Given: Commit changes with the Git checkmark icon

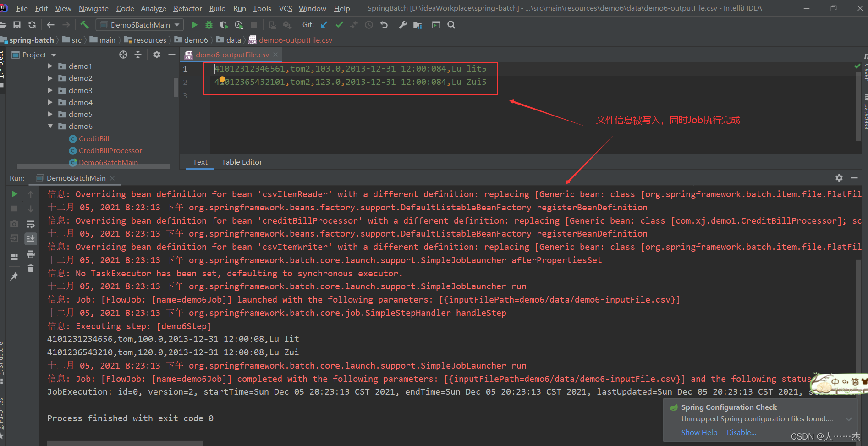Looking at the screenshot, I should (339, 25).
